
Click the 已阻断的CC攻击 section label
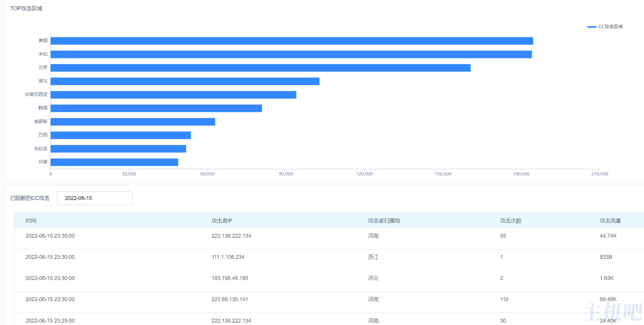click(30, 198)
